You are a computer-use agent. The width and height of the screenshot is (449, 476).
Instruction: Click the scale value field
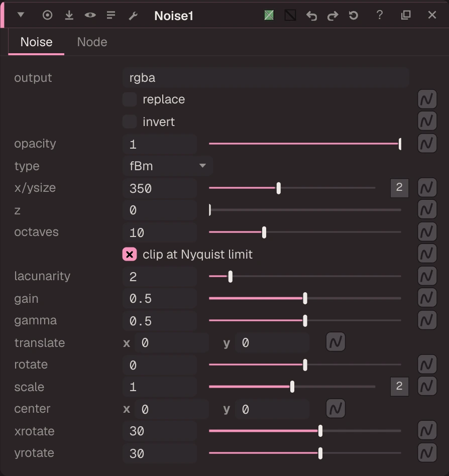pyautogui.click(x=160, y=387)
